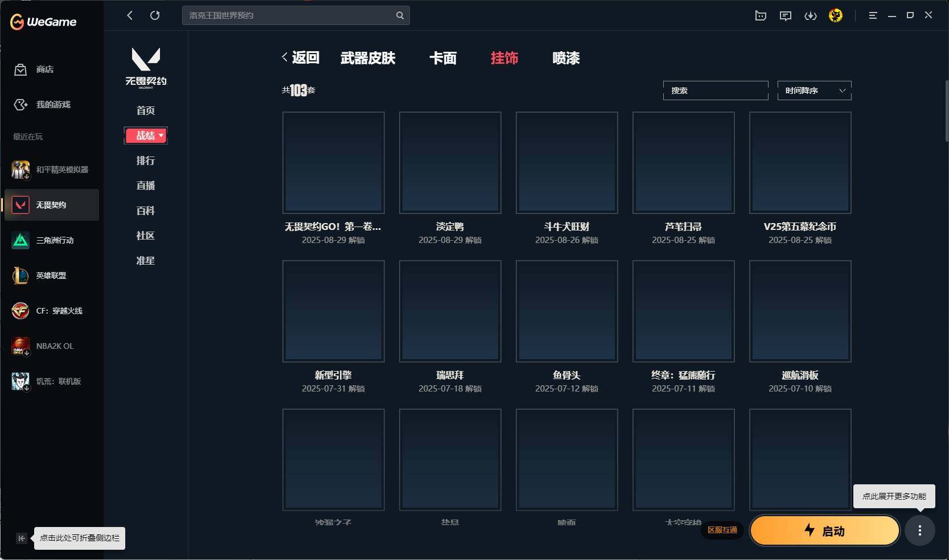949x560 pixels.
Task: Collapse the sidebar with the fold icon
Action: 22,538
